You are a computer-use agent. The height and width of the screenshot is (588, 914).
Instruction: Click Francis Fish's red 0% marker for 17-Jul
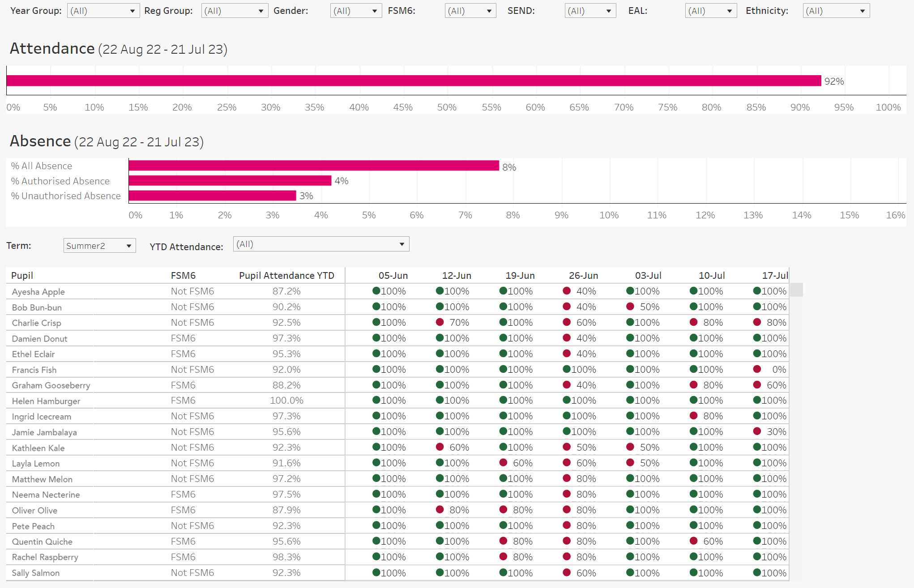pos(757,369)
